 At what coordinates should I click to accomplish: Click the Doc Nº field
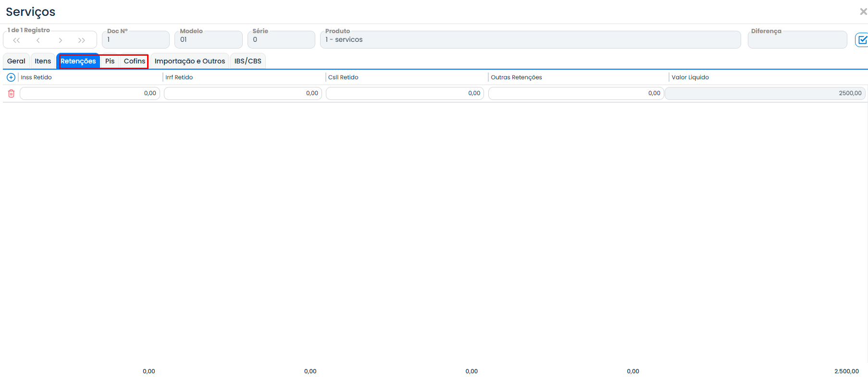point(136,40)
